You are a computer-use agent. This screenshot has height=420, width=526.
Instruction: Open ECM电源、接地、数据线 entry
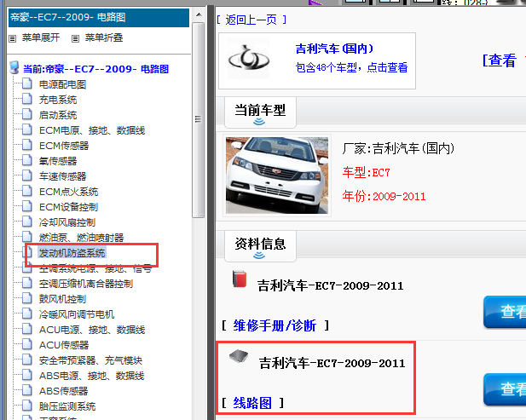(x=92, y=130)
